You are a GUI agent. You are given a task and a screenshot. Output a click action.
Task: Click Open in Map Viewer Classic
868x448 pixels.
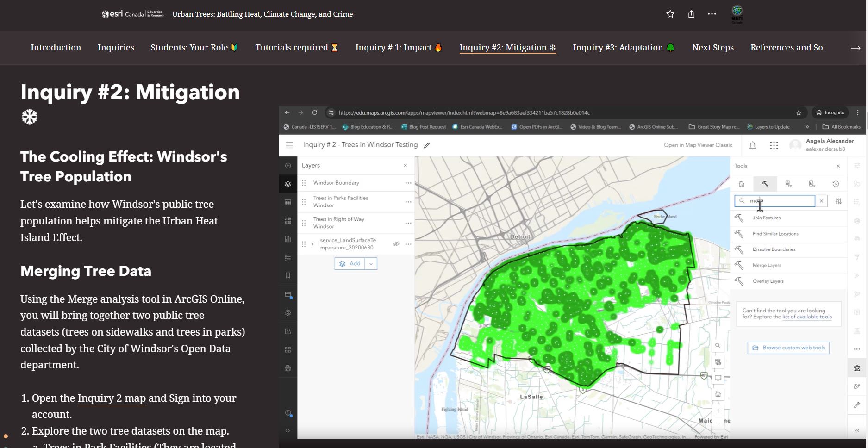coord(698,145)
